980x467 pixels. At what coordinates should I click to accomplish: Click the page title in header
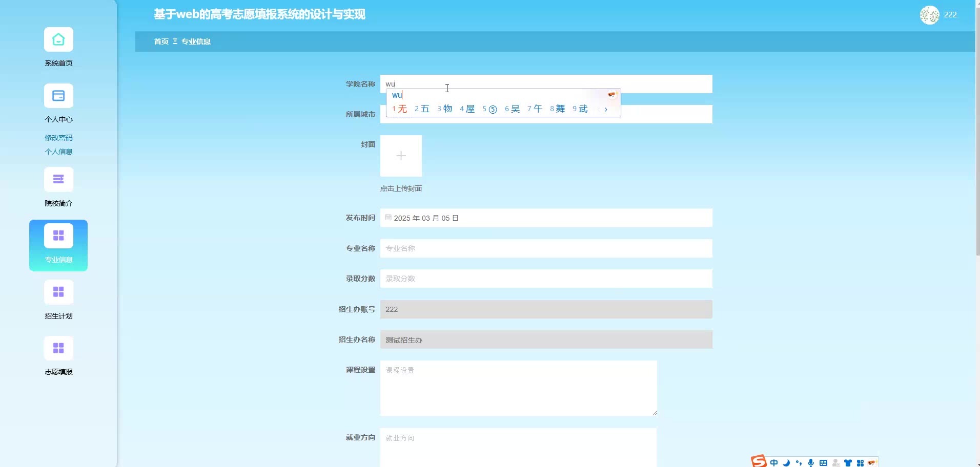pos(260,14)
